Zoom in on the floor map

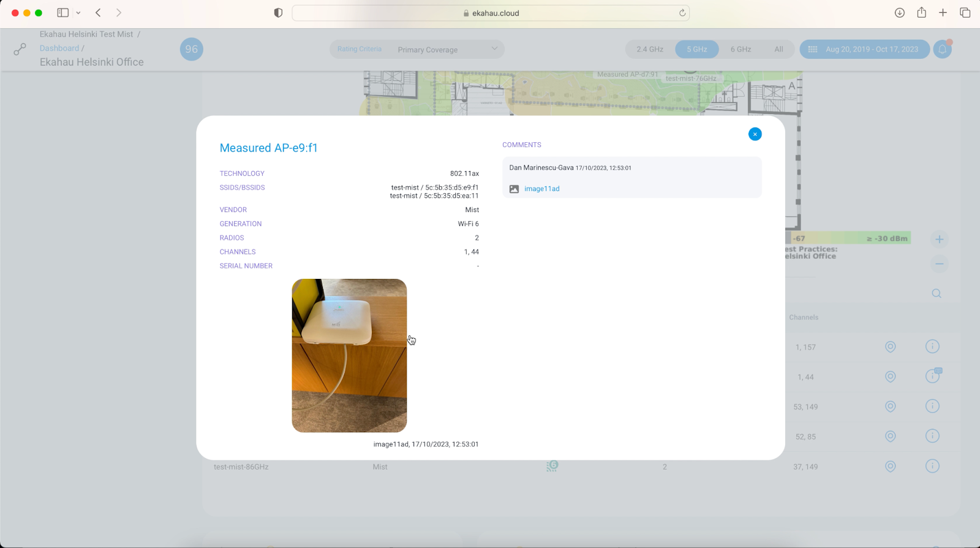click(x=939, y=240)
